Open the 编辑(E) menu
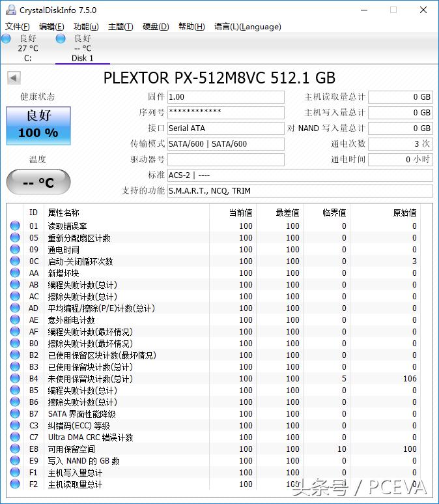 tap(51, 27)
